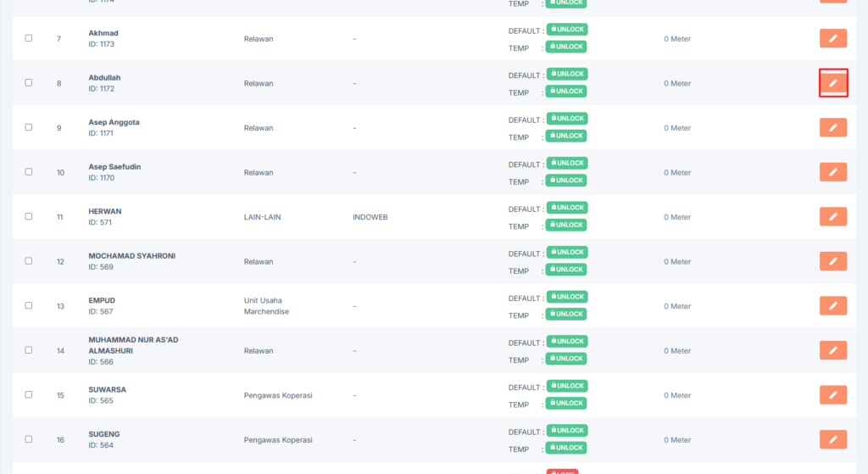Tick the checkbox for row 7 Akhmad
This screenshot has width=868, height=474.
29,38
